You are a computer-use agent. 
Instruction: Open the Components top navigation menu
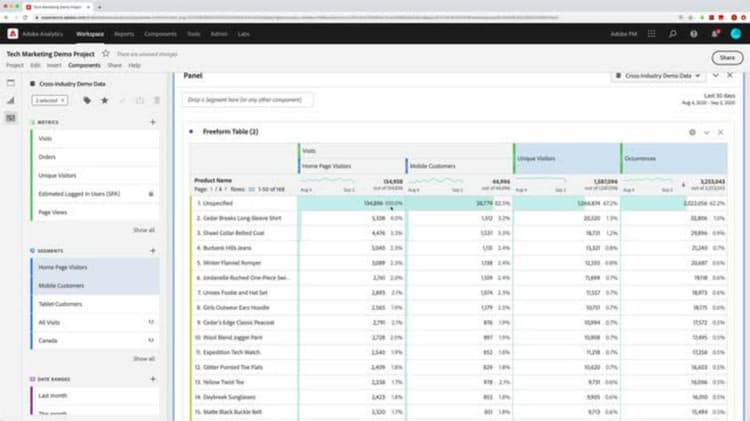(x=160, y=34)
